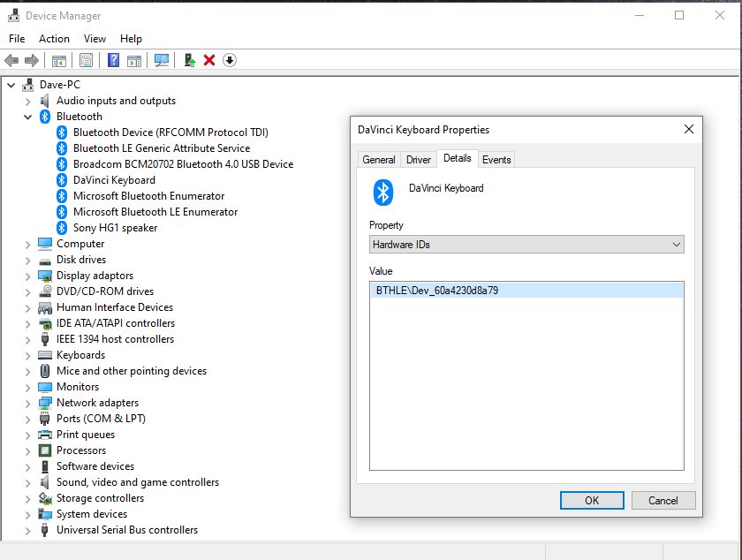Click OK in DaVinci Keyboard Properties
The width and height of the screenshot is (742, 560).
click(x=592, y=500)
